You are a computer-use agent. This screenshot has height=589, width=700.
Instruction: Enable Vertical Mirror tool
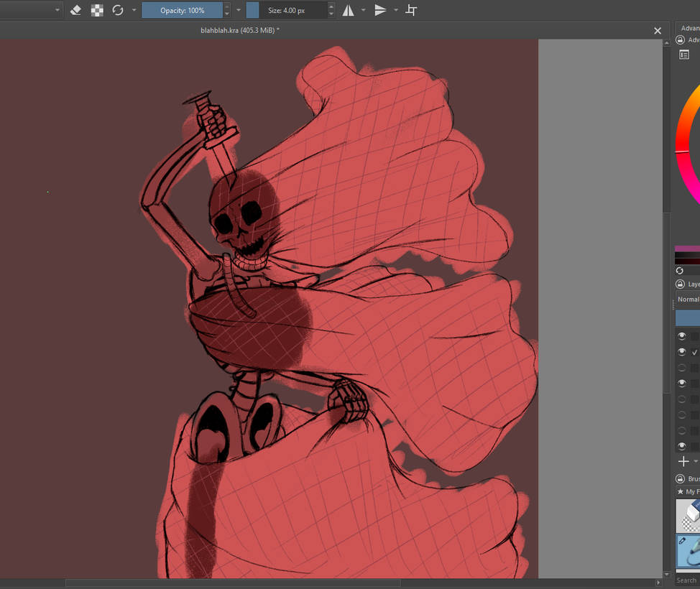(x=380, y=10)
